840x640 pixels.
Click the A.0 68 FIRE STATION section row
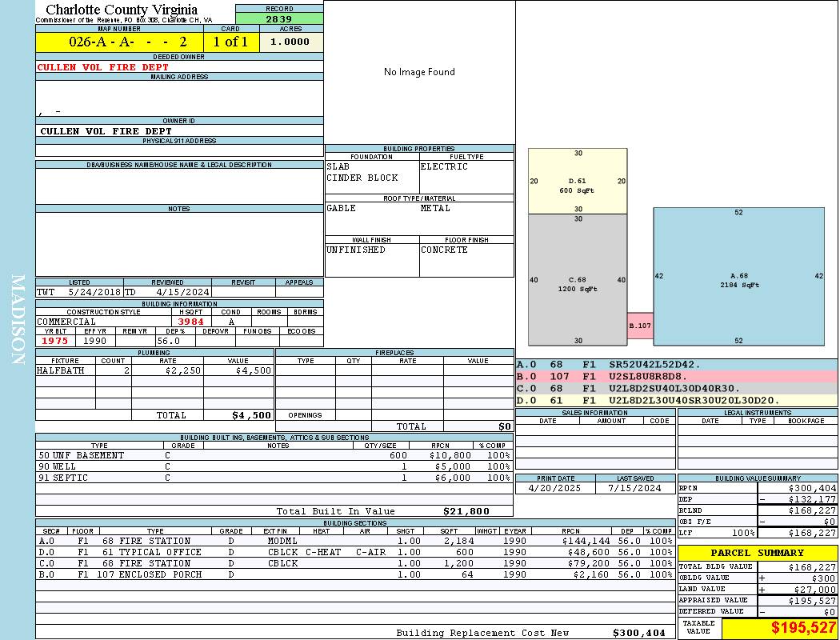[355, 541]
